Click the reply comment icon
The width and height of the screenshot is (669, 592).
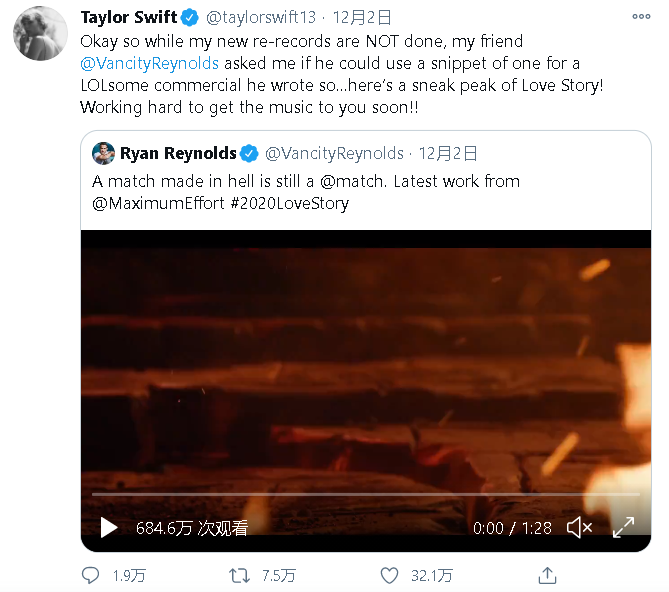[x=91, y=575]
